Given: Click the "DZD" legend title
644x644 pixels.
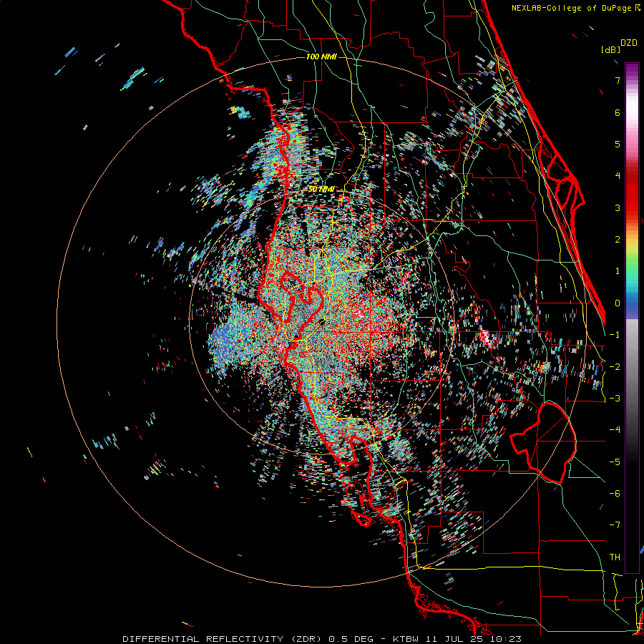Looking at the screenshot, I should pyautogui.click(x=629, y=43).
